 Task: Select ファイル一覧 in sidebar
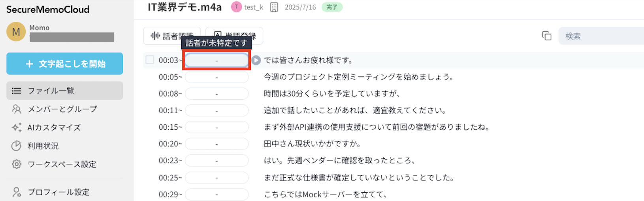tap(51, 91)
